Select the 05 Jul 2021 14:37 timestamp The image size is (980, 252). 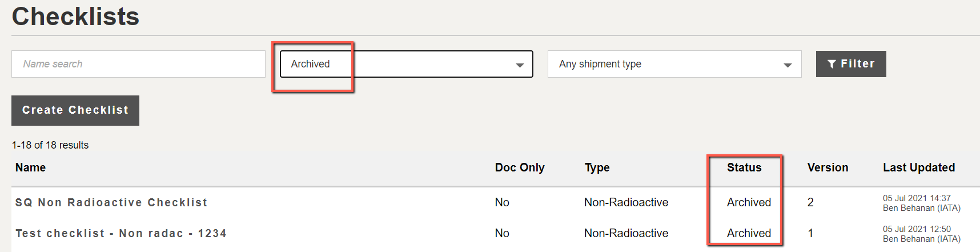(917, 198)
